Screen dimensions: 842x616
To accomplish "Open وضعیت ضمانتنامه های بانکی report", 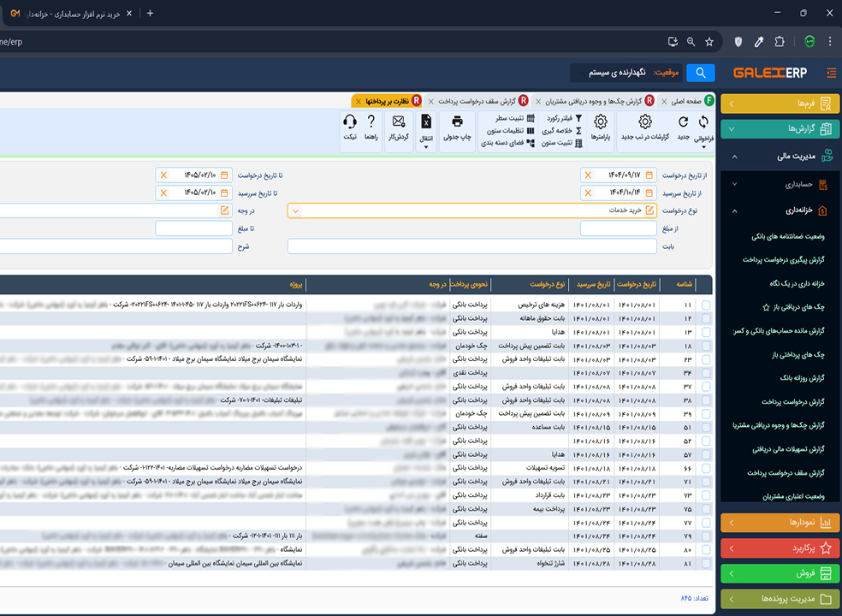I will pyautogui.click(x=787, y=236).
